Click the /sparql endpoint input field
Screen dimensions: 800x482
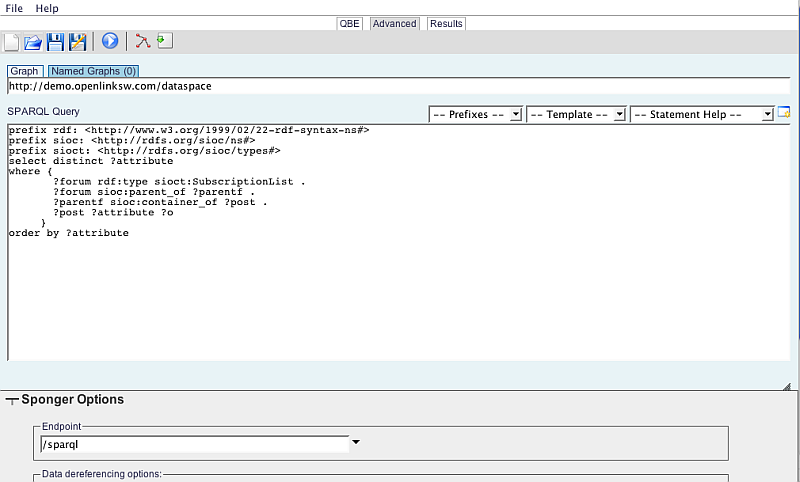195,444
